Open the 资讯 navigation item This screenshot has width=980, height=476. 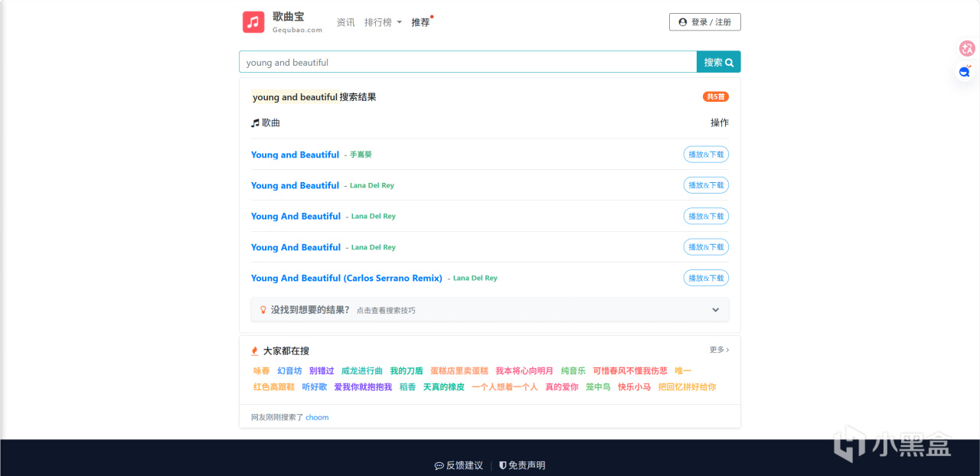click(x=346, y=22)
